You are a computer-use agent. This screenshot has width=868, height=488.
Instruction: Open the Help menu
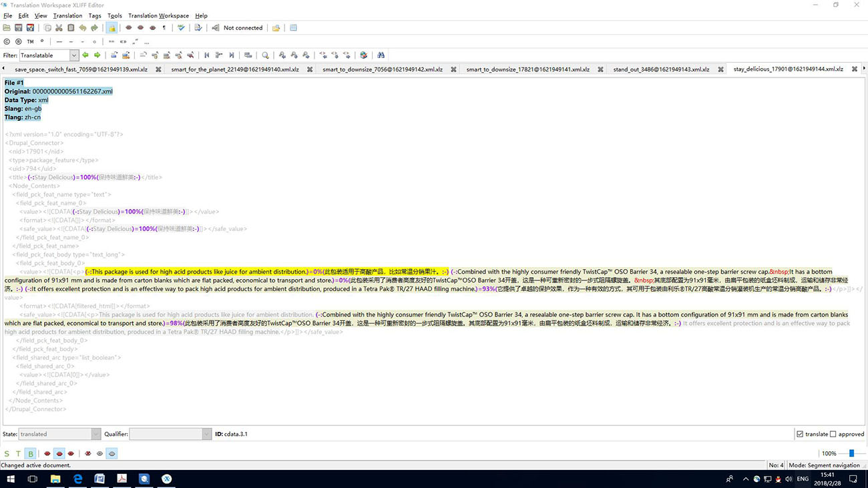(x=201, y=15)
